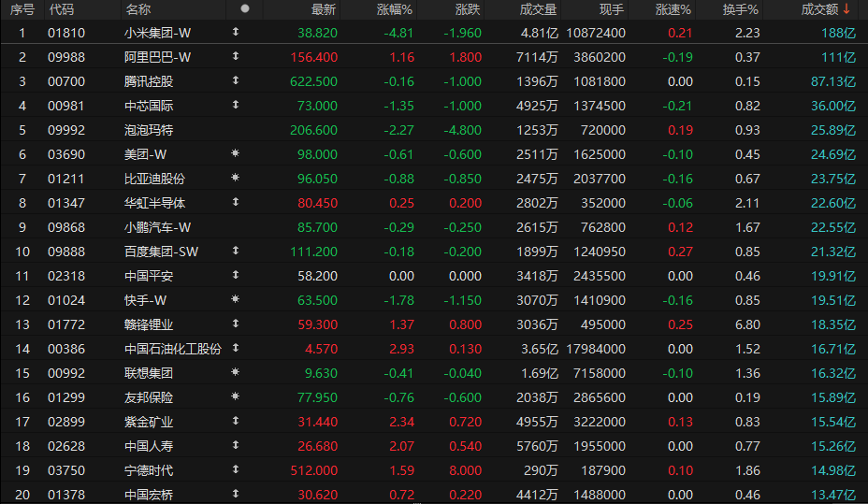Select 宁德时代 price 512.000
The height and width of the screenshot is (504, 868).
tap(314, 471)
